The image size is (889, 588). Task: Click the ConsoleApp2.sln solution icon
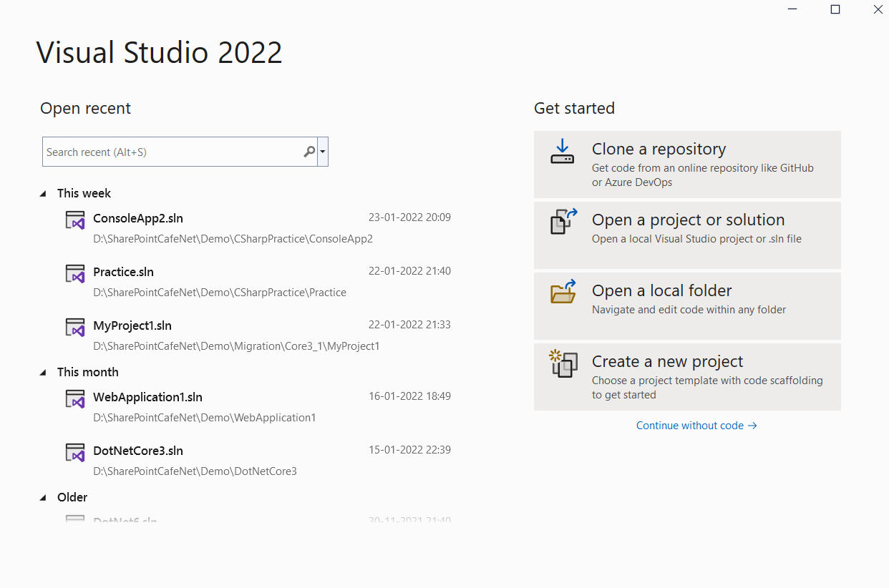coord(75,220)
